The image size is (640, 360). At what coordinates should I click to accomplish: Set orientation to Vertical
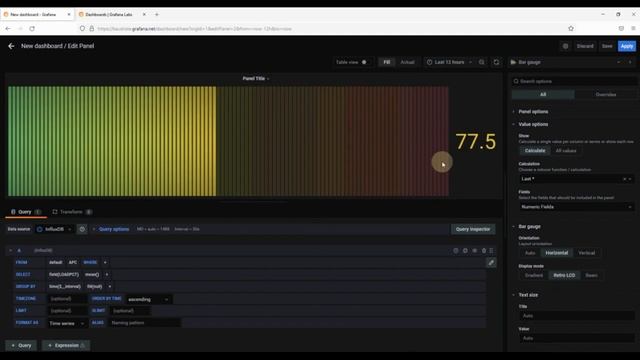(587, 253)
